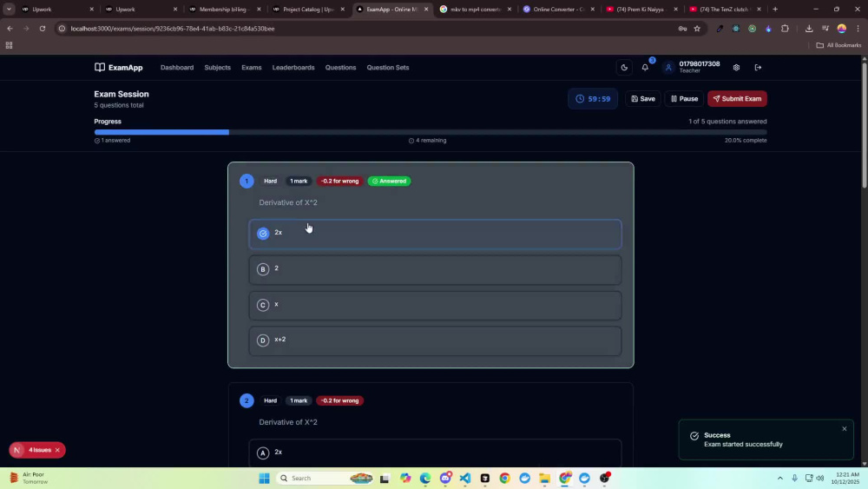This screenshot has width=868, height=489.
Task: Open new browser tab
Action: 775,9
